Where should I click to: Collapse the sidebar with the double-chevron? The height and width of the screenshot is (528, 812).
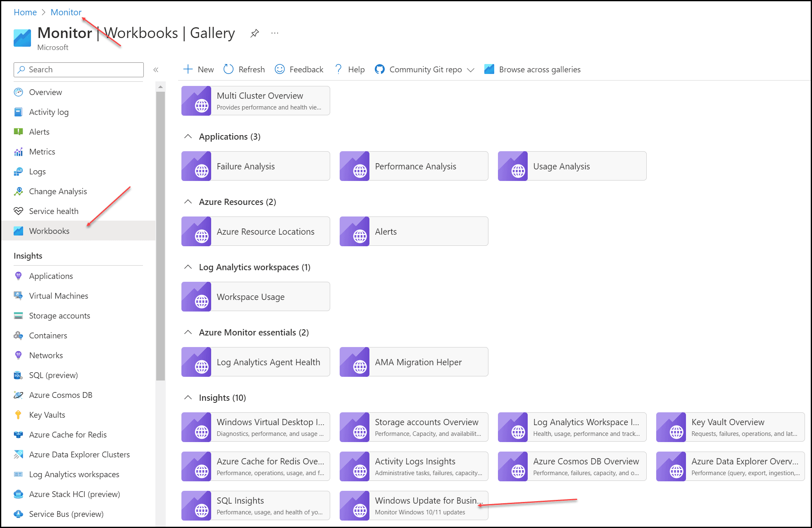156,69
